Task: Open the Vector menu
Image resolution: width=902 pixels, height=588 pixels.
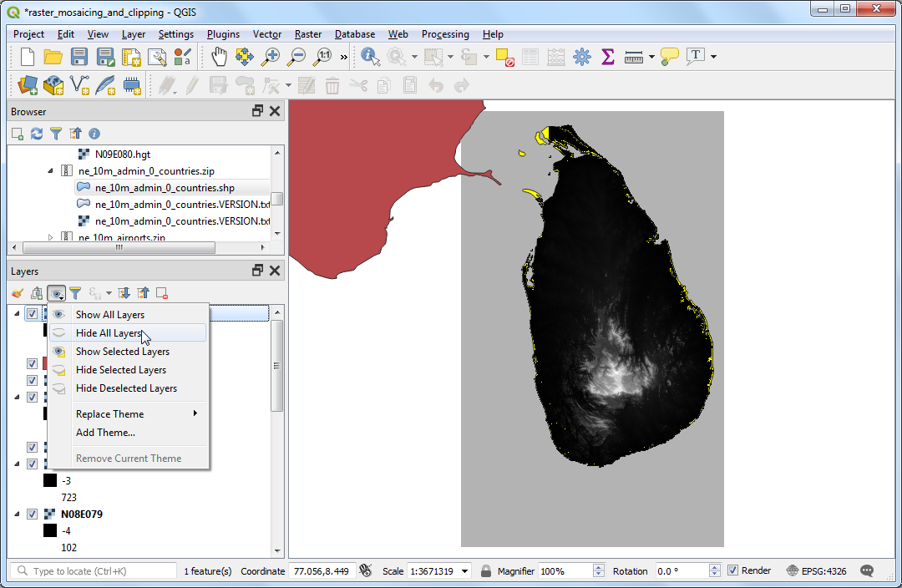Action: click(267, 34)
